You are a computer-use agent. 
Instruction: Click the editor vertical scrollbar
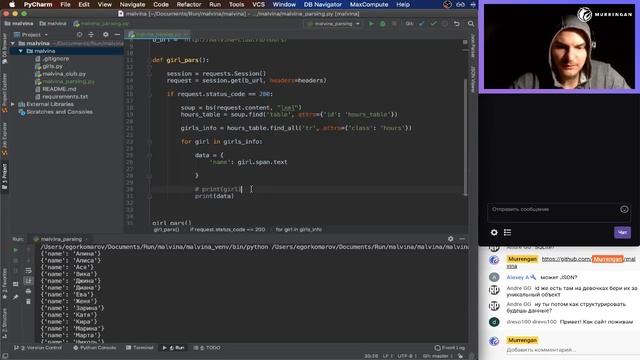pyautogui.click(x=465, y=137)
